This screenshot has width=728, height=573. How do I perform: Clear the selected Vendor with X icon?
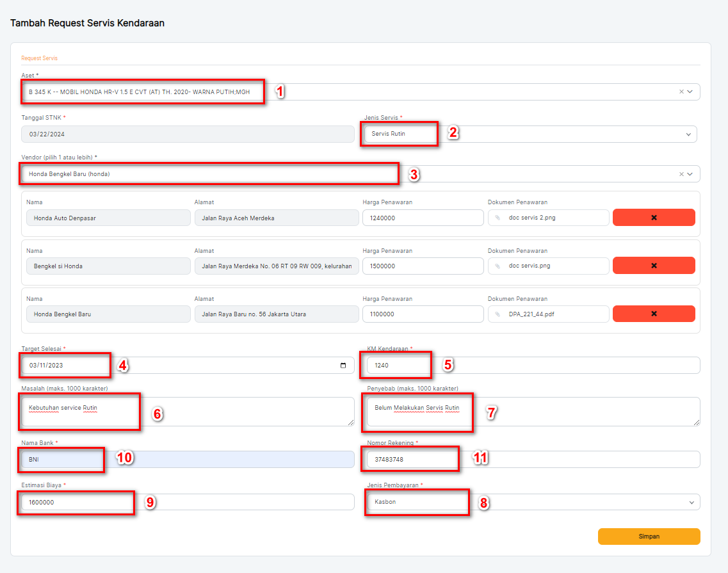[x=681, y=174]
